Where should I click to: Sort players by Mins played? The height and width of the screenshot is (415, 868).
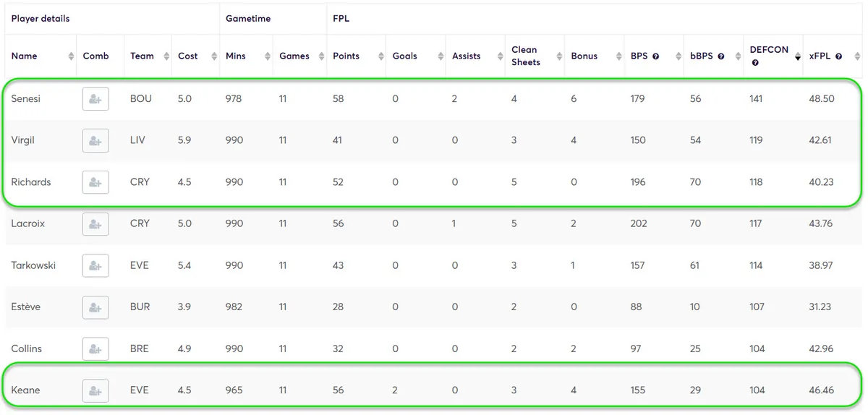click(x=236, y=56)
